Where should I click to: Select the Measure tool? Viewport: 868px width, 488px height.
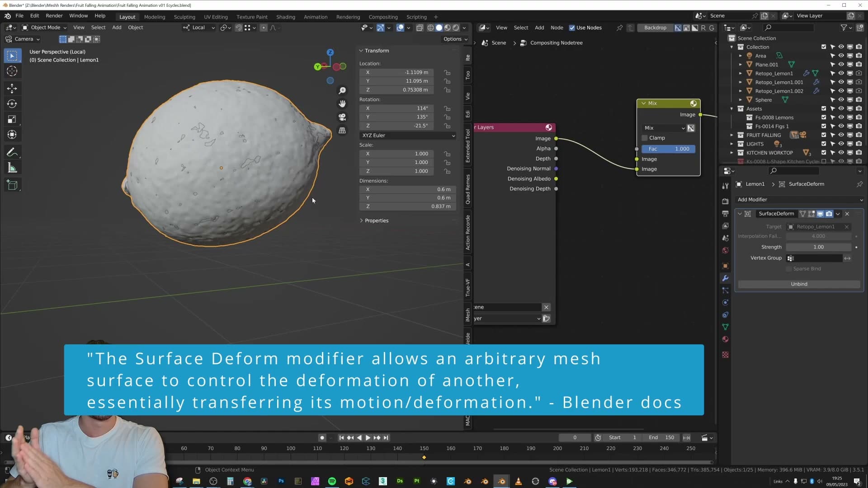coord(12,168)
